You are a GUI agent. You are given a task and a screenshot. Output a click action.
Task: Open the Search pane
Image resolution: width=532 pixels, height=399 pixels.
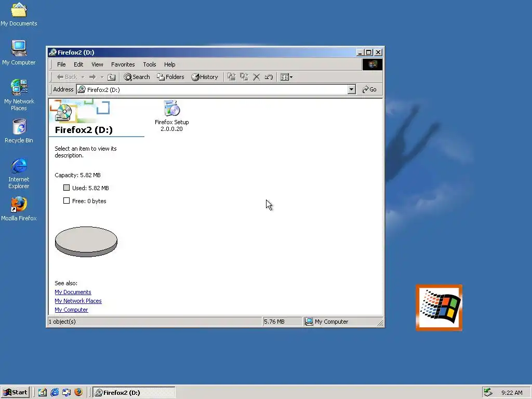click(x=137, y=77)
